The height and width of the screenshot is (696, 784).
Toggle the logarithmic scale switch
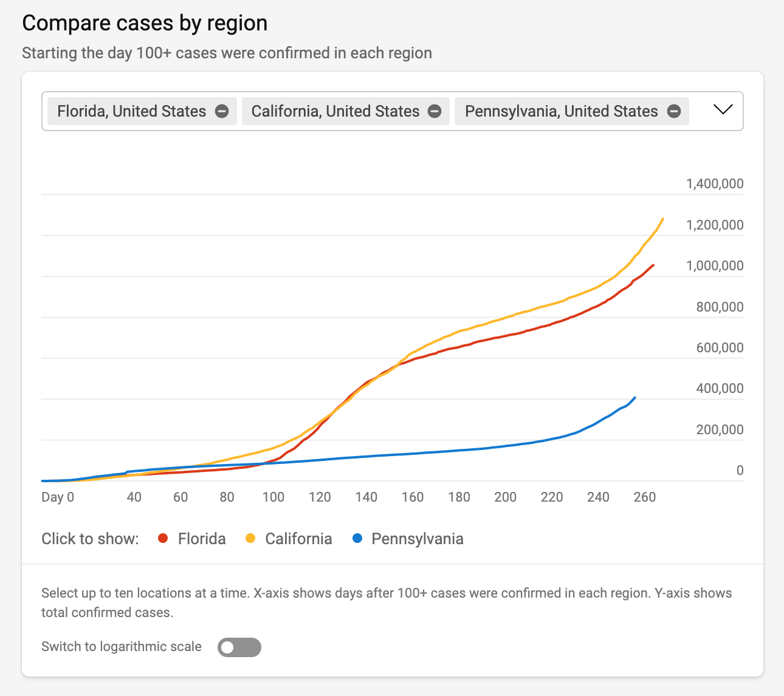tap(239, 647)
